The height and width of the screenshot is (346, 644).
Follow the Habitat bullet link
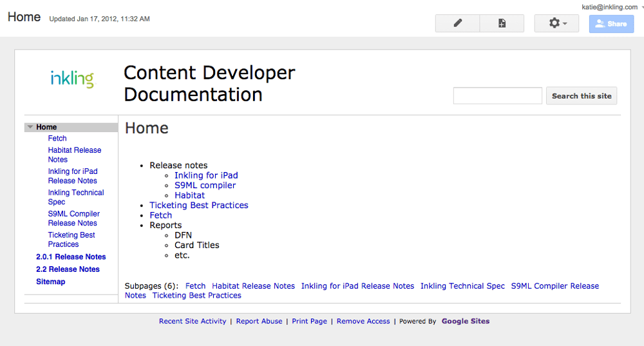pyautogui.click(x=190, y=196)
